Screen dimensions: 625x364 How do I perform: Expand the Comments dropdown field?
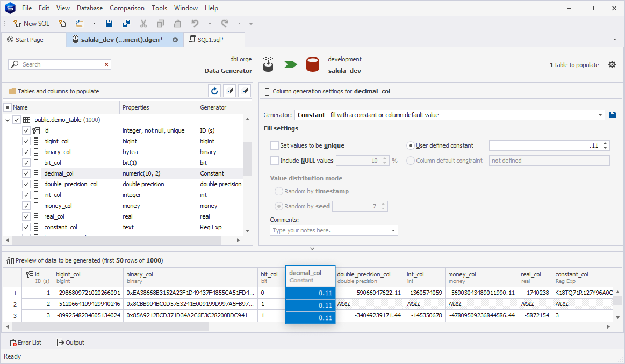(x=393, y=230)
